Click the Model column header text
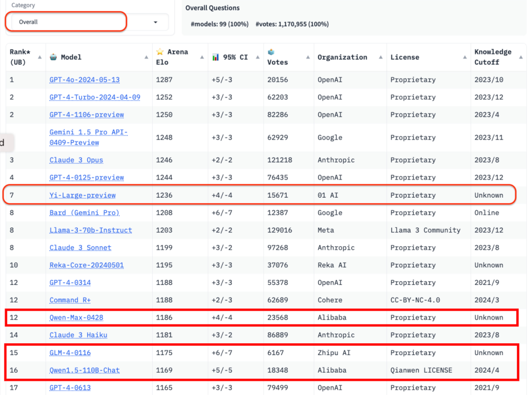The height and width of the screenshot is (395, 532). tap(71, 57)
